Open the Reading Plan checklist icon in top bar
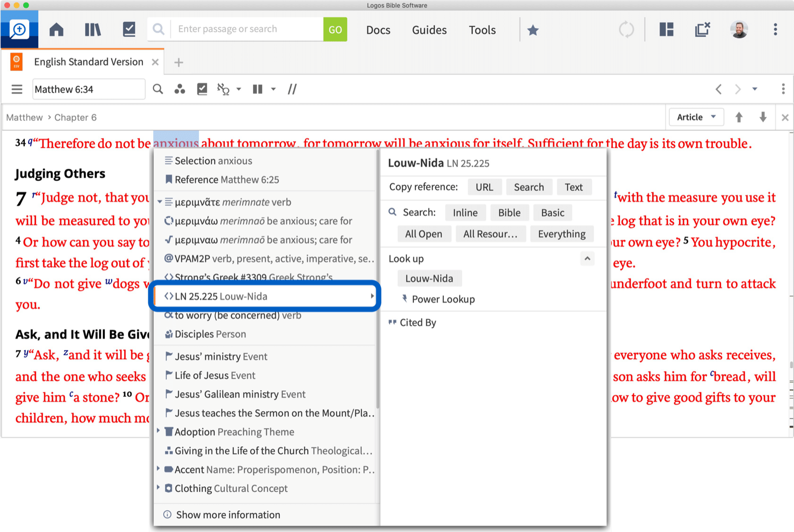Viewport: 794px width, 532px height. 129,29
